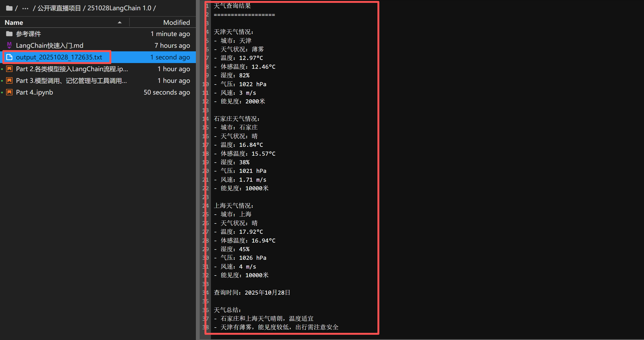The width and height of the screenshot is (644, 340).
Task: Click the 参考课件 folder icon
Action: point(9,34)
